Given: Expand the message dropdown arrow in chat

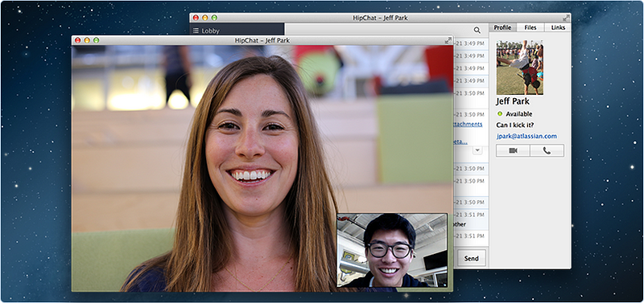Looking at the screenshot, I should coord(477,150).
